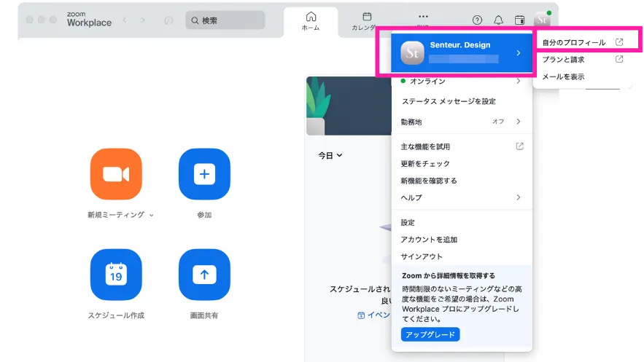Switch to the カレンダー tab
Screen dimensions: 644x362
(365, 21)
